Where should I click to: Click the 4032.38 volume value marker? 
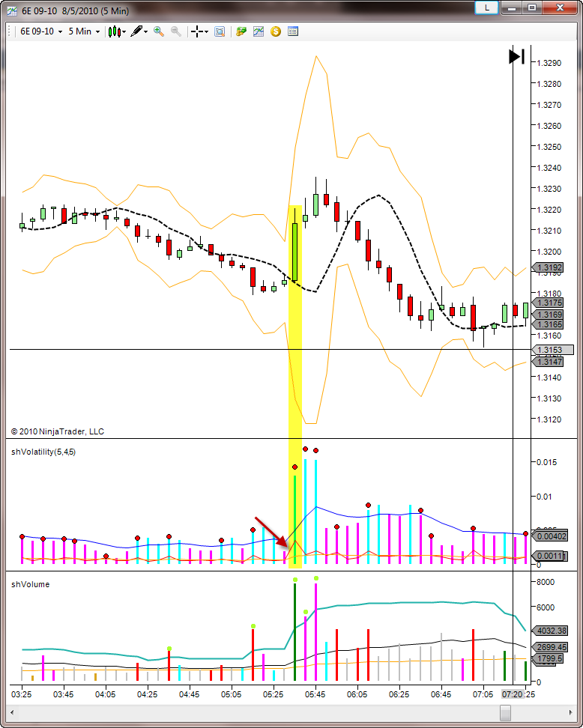point(550,631)
